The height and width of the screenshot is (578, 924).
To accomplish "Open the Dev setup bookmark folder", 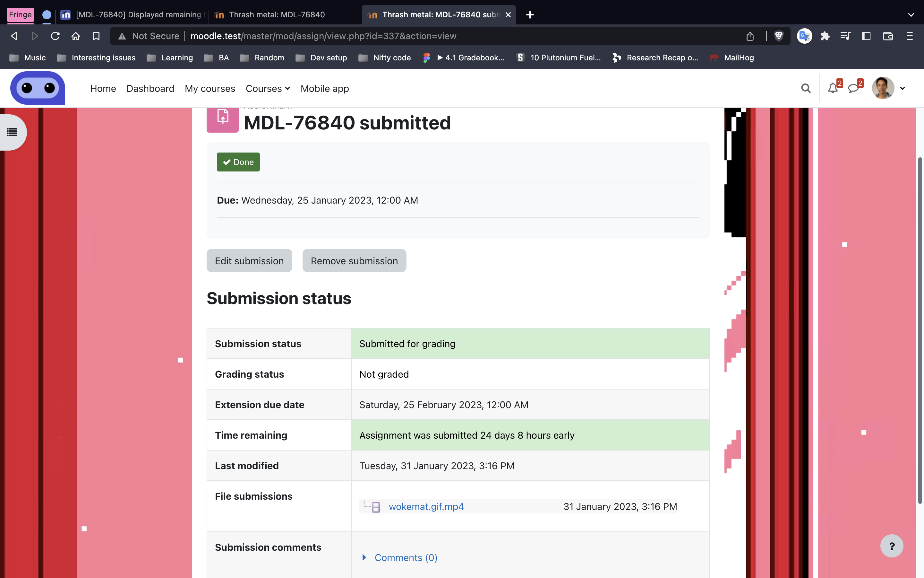I will point(321,58).
